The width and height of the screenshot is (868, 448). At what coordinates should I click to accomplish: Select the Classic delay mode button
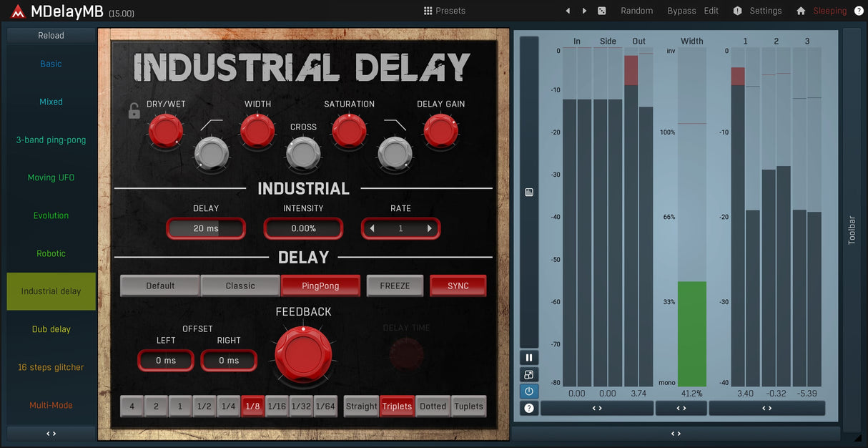240,286
